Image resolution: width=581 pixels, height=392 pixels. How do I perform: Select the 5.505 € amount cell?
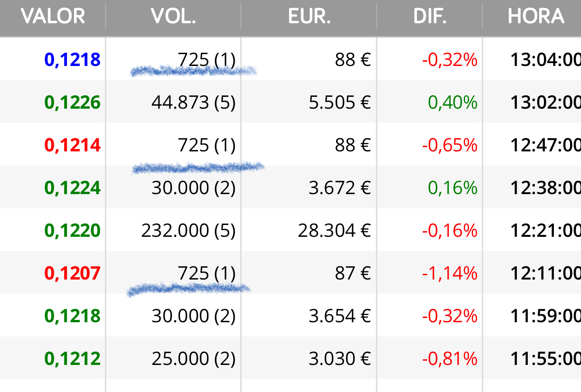[x=340, y=103]
